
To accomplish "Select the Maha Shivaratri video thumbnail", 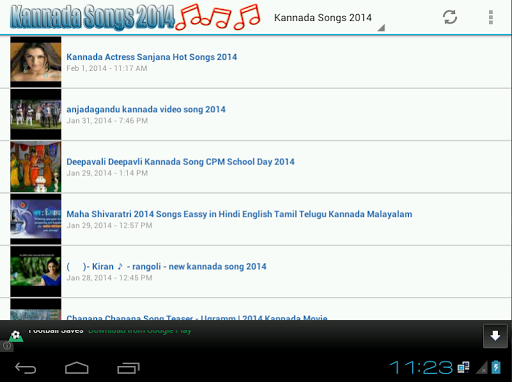I will click(x=36, y=219).
